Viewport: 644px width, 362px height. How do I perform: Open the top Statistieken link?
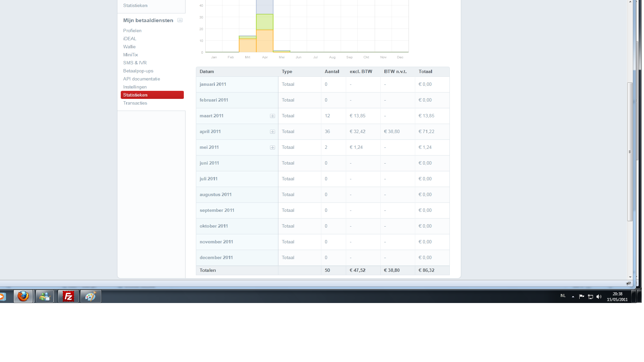135,5
